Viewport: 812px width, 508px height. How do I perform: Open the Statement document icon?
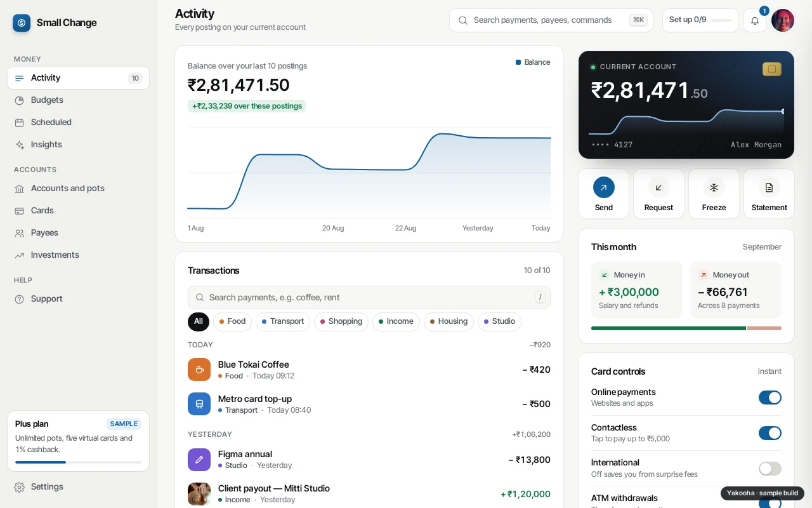coord(769,187)
